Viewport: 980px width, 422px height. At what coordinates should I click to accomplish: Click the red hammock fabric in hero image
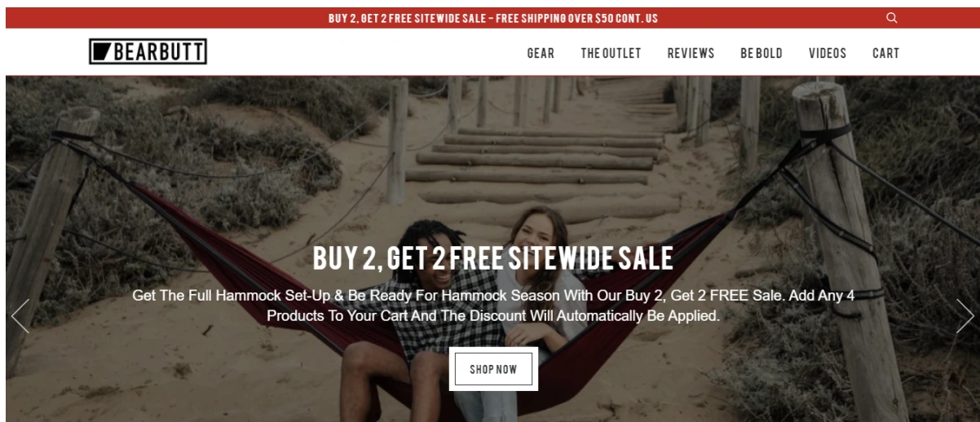(245, 269)
